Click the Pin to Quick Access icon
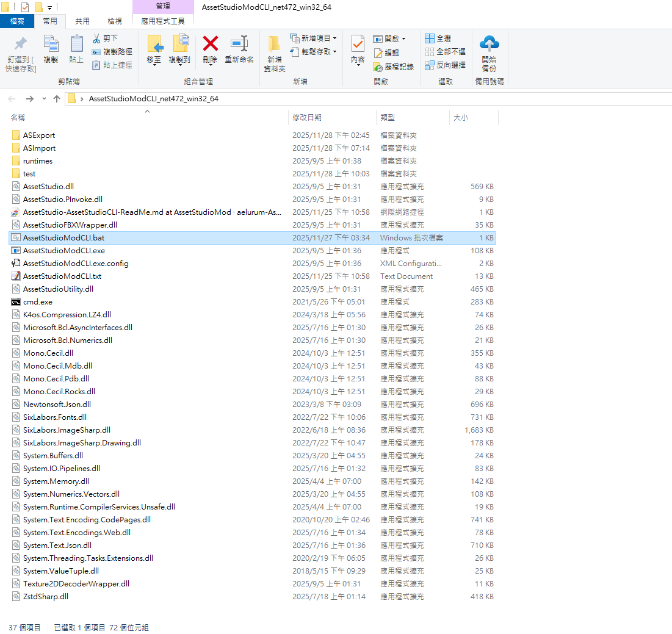 pyautogui.click(x=21, y=45)
